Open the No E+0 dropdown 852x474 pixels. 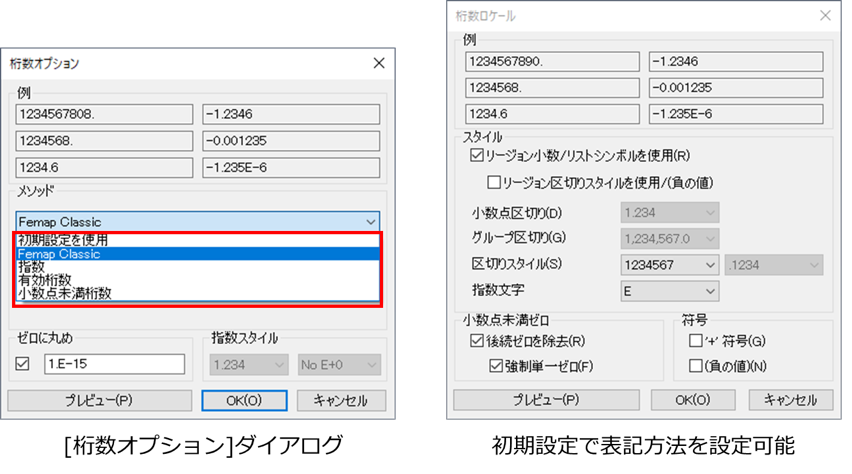tap(339, 365)
